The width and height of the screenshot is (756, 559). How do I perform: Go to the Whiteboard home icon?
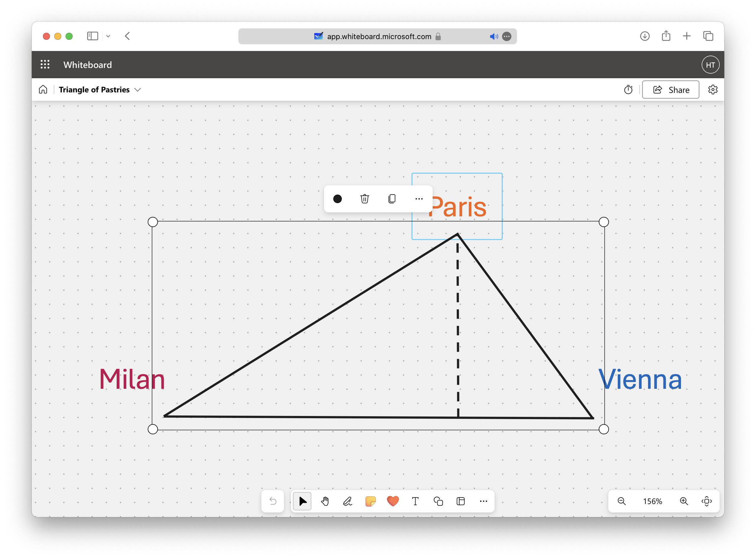[43, 89]
